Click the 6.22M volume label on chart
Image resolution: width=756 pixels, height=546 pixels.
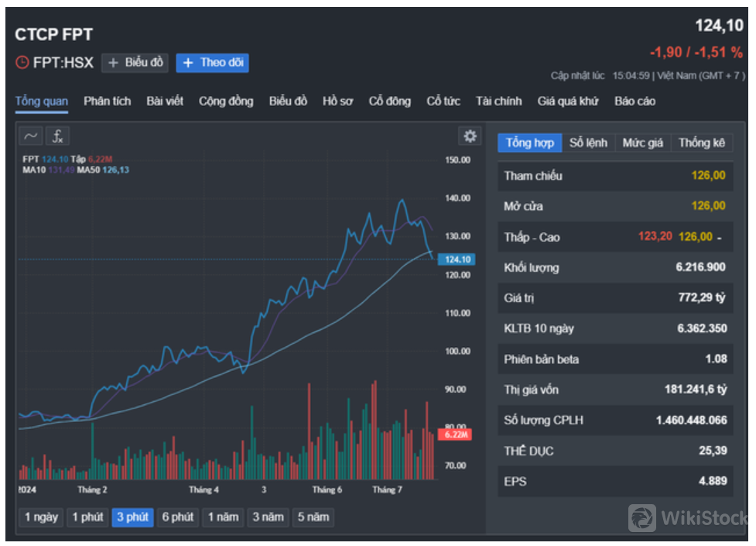click(x=456, y=434)
